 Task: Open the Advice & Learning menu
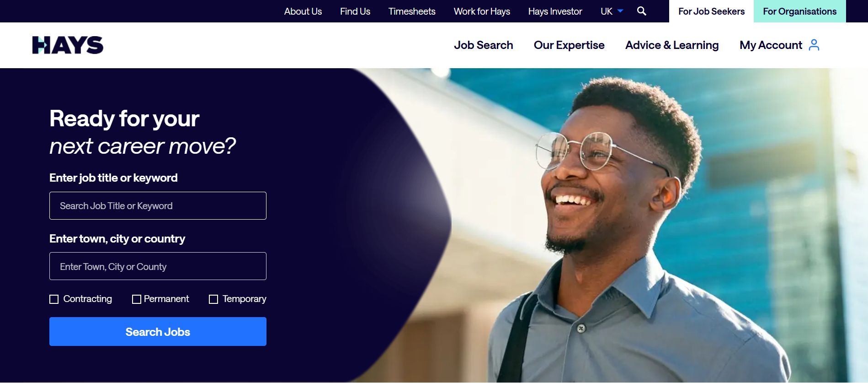tap(672, 45)
